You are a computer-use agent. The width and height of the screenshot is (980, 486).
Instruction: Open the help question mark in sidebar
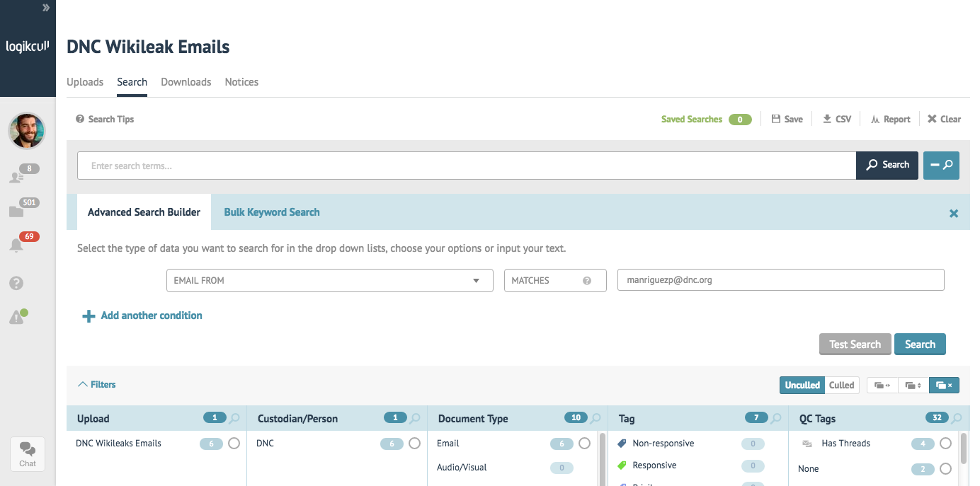(x=16, y=283)
